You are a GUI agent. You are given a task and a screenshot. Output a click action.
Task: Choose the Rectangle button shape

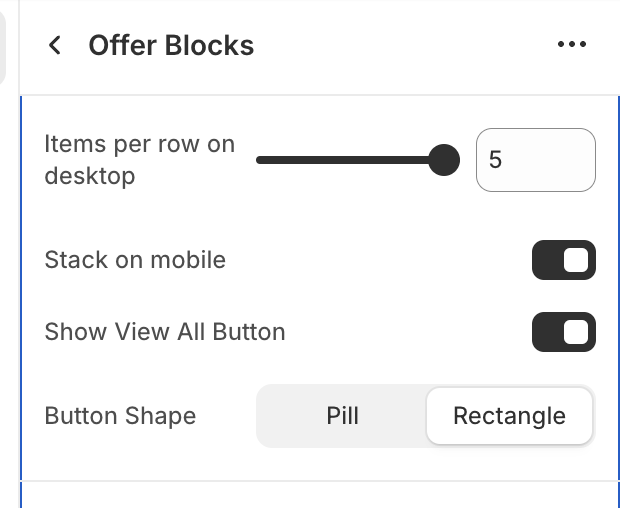[509, 416]
